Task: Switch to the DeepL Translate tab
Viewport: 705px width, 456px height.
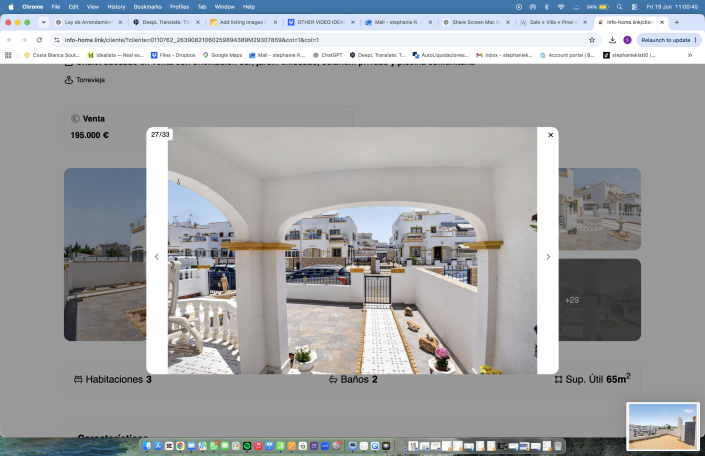Action: coord(166,22)
